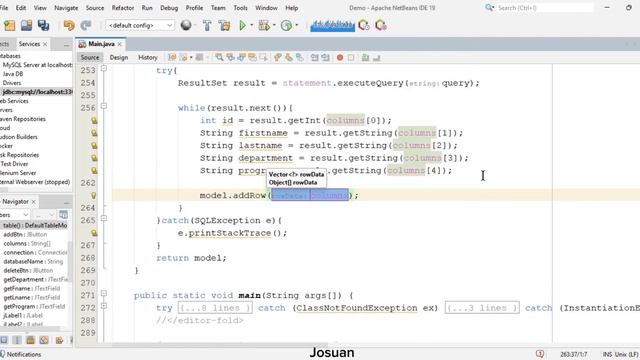Click the first profiler icon after the memory bar
Image resolution: width=640 pixels, height=360 pixels.
[364, 25]
